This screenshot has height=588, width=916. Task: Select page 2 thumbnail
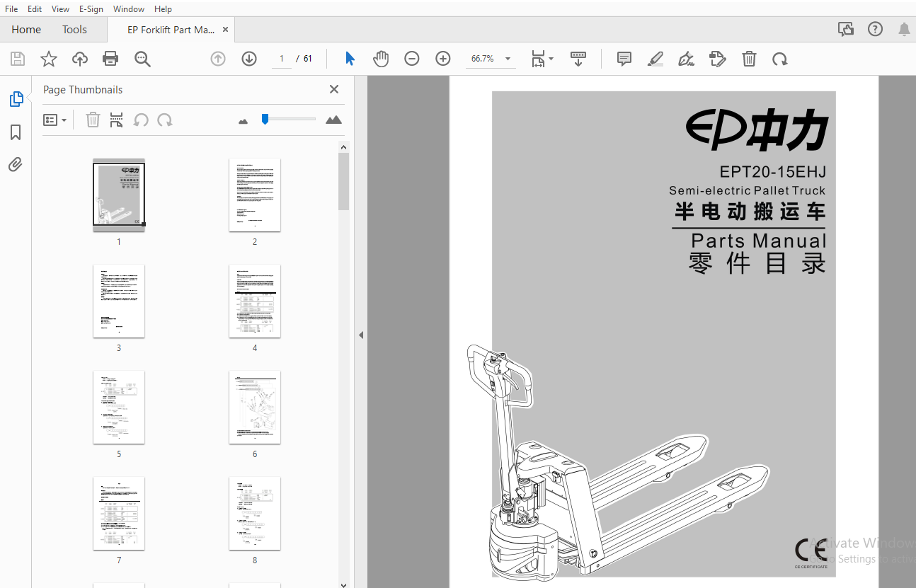(255, 195)
